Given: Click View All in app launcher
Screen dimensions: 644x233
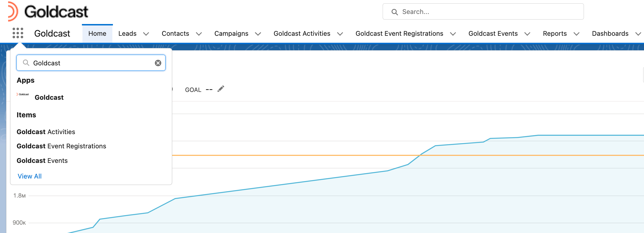Looking at the screenshot, I should (30, 176).
